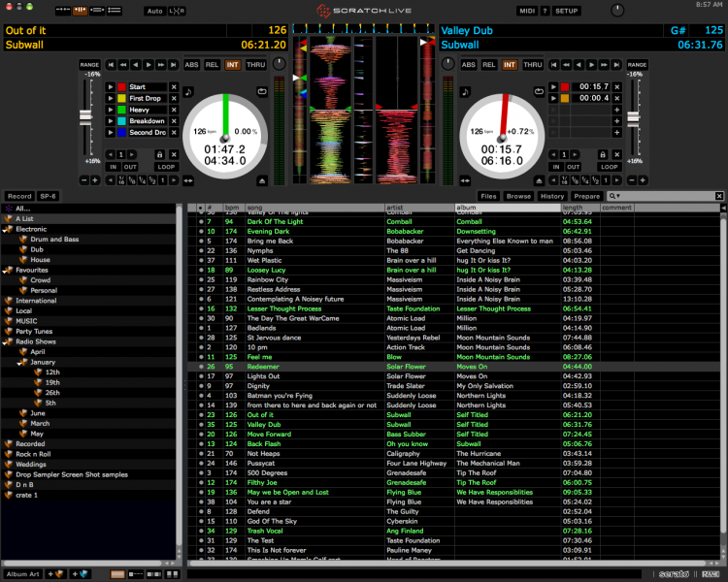Toggle left deck key lock note icon

[188, 91]
